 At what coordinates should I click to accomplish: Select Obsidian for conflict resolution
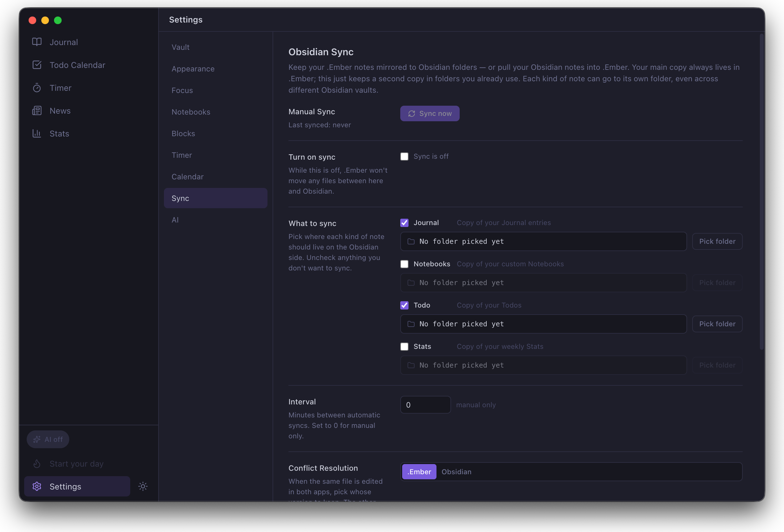click(456, 472)
